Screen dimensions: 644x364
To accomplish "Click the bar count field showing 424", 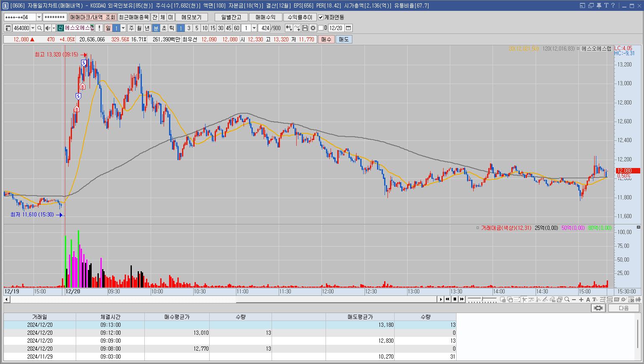I will pyautogui.click(x=264, y=28).
